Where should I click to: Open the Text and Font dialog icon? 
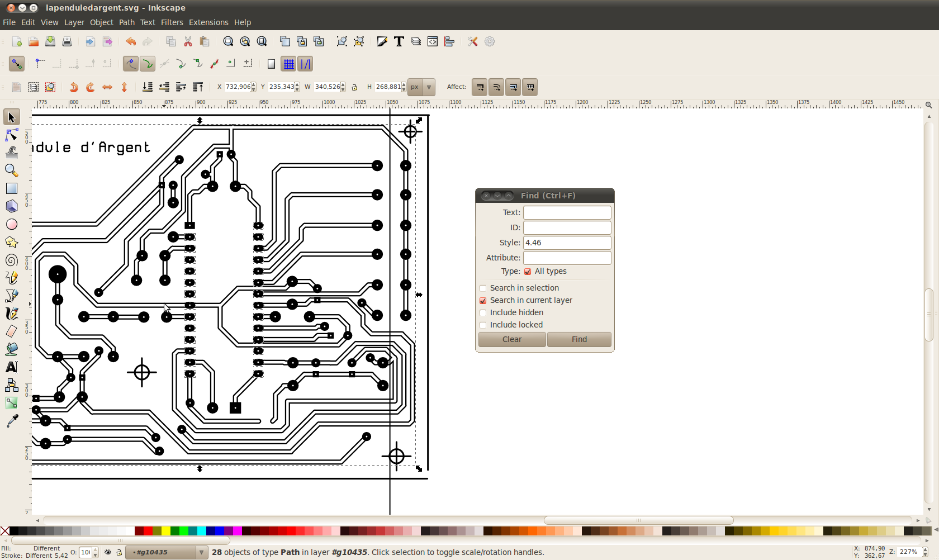pyautogui.click(x=399, y=41)
